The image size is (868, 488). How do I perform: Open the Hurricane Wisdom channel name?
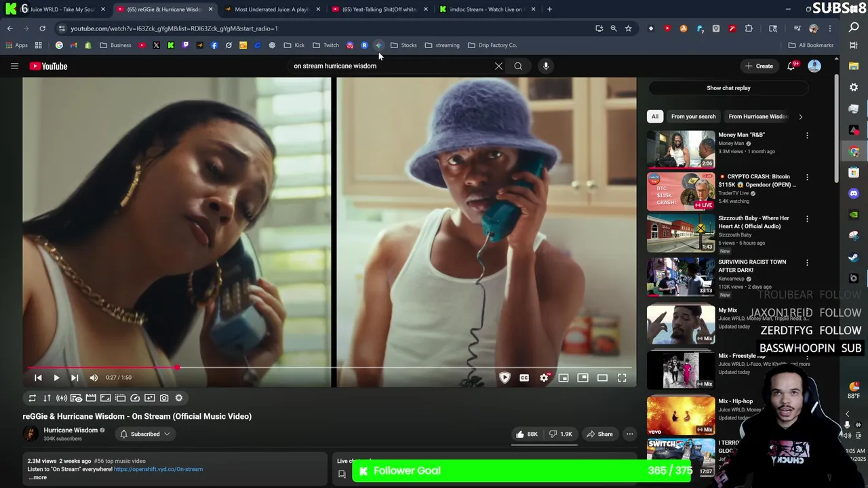click(x=71, y=430)
